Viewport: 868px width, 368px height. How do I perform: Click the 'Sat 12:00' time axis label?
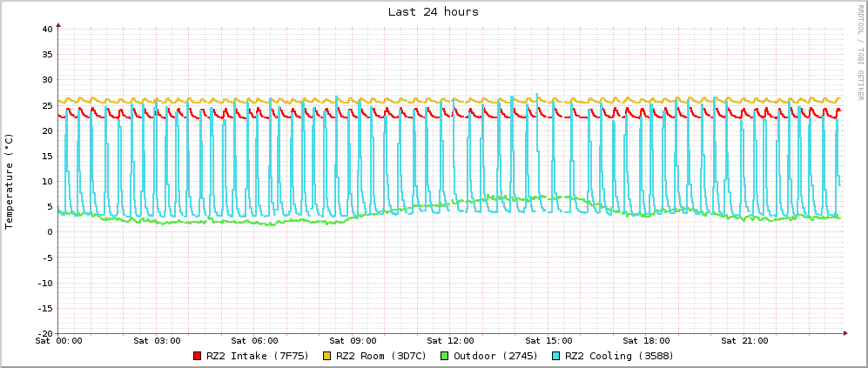click(x=450, y=341)
